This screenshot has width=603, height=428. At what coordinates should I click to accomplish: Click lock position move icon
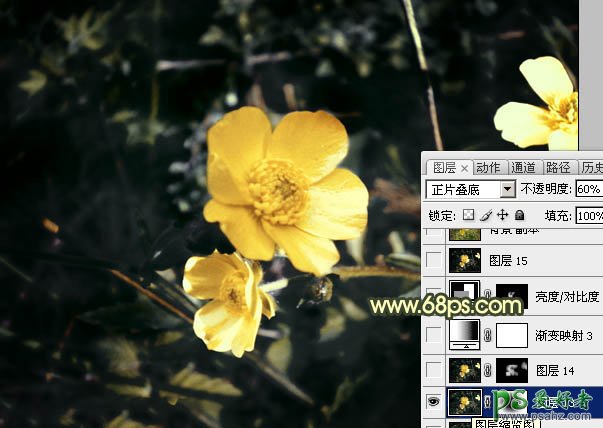tap(502, 215)
